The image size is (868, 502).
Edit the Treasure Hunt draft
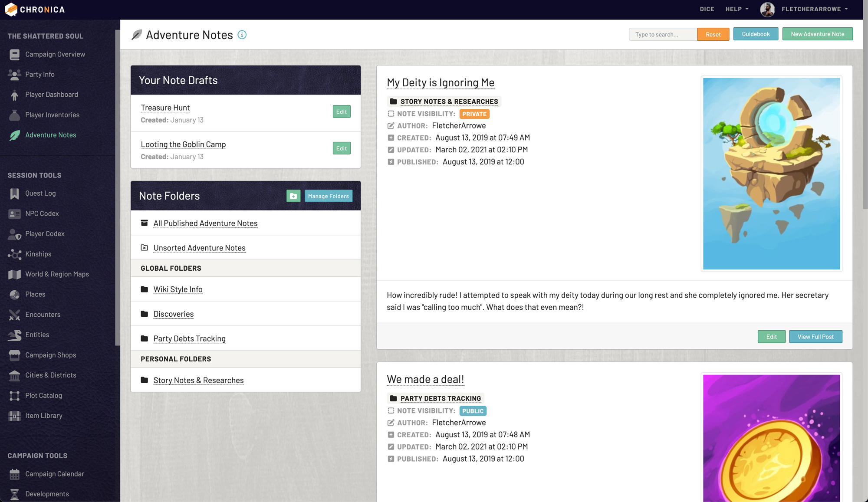pyautogui.click(x=342, y=112)
